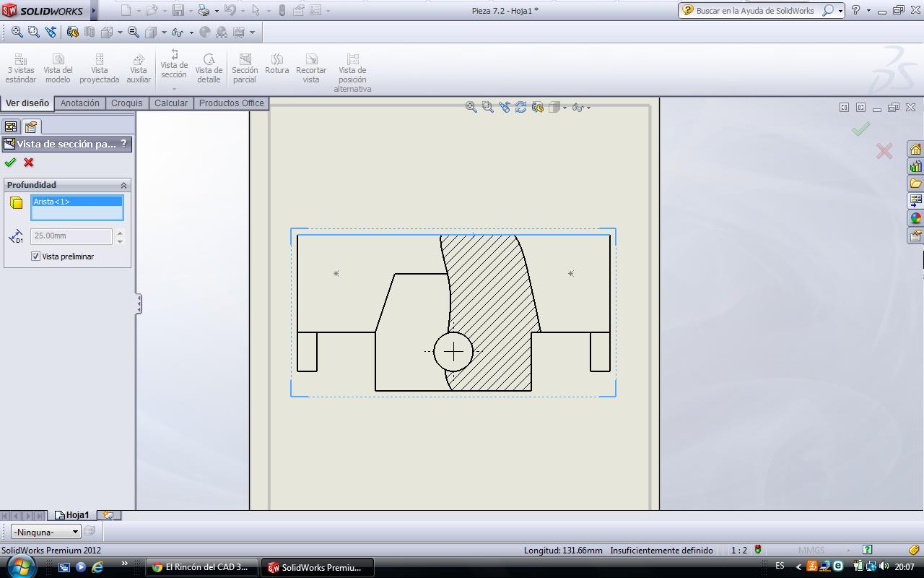
Task: Open the Design Library task pane icon
Action: click(x=915, y=166)
